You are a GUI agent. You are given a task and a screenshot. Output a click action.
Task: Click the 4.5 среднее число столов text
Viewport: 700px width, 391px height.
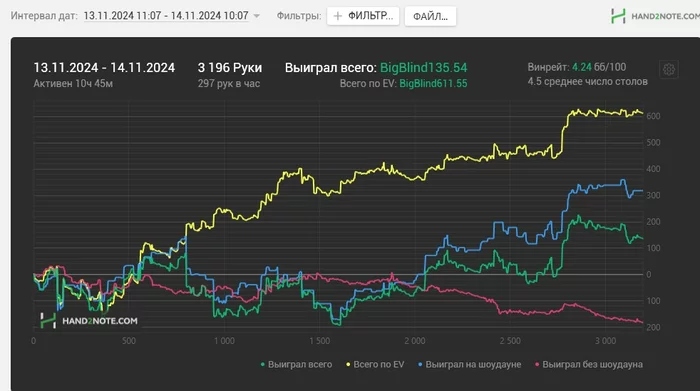587,81
